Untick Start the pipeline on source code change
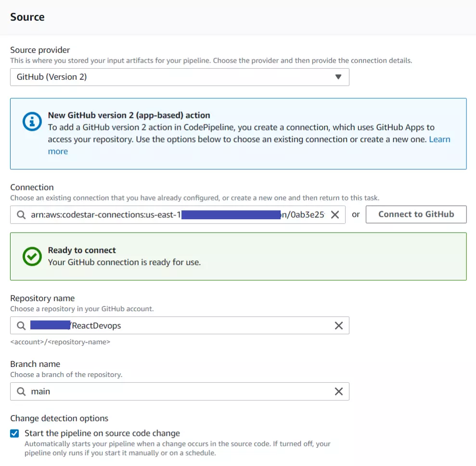 point(14,433)
